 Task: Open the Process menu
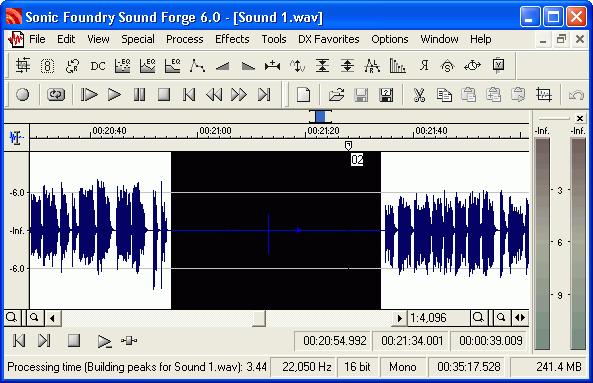(185, 39)
